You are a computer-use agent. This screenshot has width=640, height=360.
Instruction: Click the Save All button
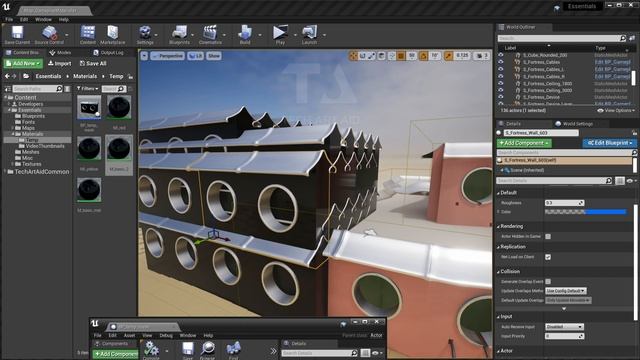click(93, 64)
